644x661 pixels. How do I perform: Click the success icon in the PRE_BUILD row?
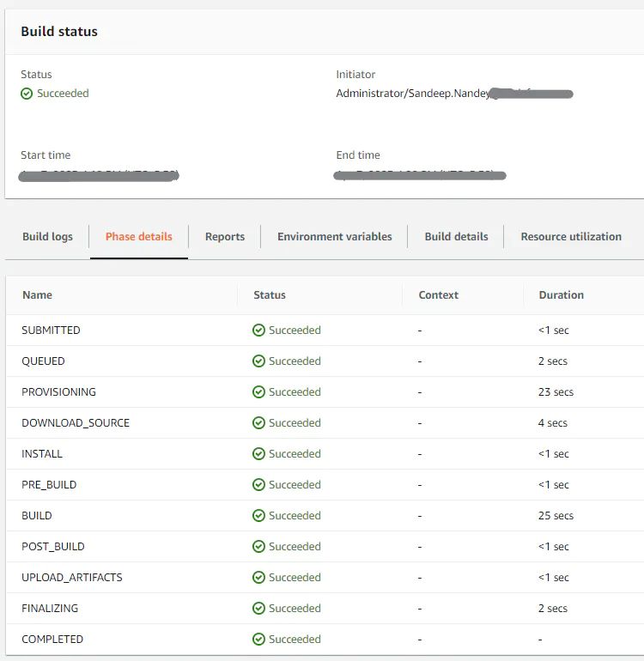pos(258,485)
